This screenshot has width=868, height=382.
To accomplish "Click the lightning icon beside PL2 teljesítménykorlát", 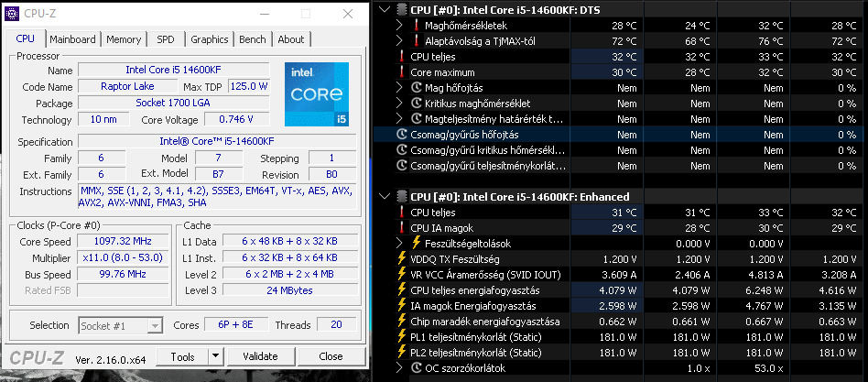I will click(402, 352).
